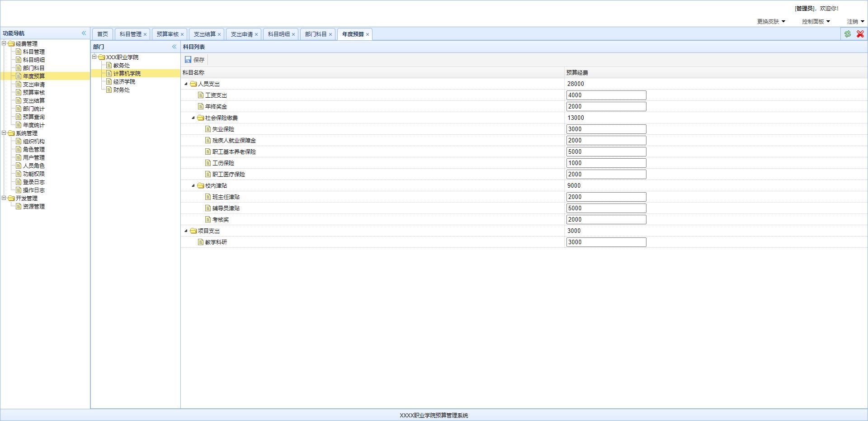This screenshot has height=421, width=868.
Task: Open 部门统计 in navigation tree
Action: coord(34,109)
